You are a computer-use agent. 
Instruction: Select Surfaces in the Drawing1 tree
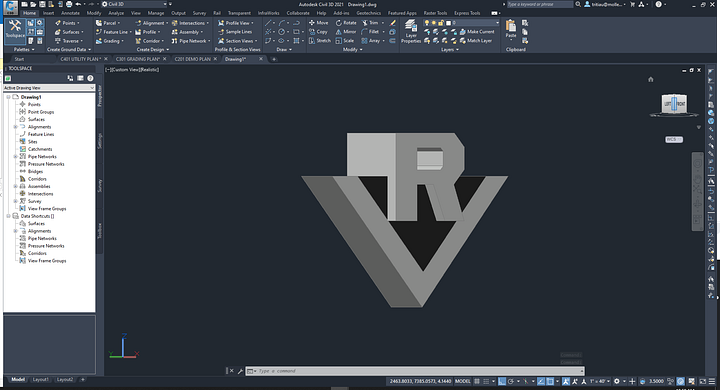[x=36, y=119]
